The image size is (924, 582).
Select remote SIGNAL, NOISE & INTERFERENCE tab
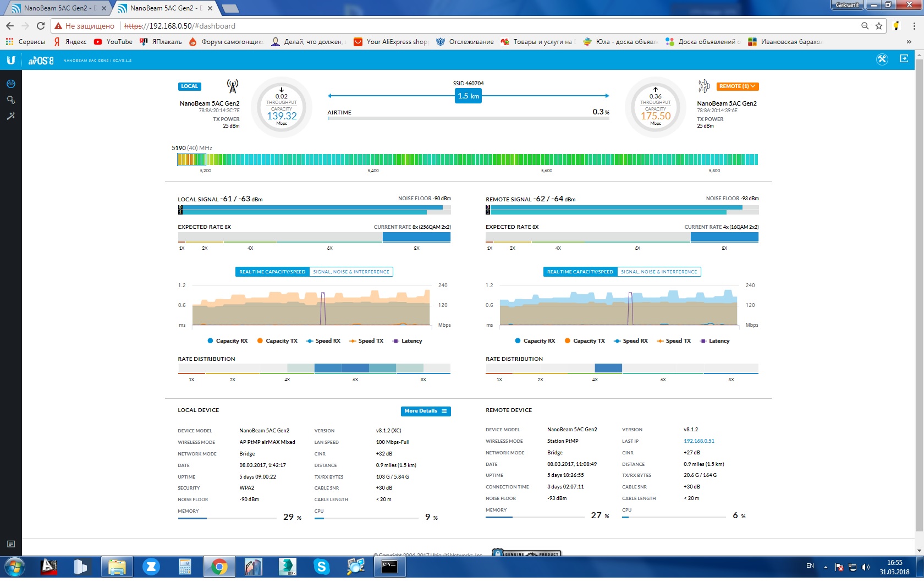[659, 272]
